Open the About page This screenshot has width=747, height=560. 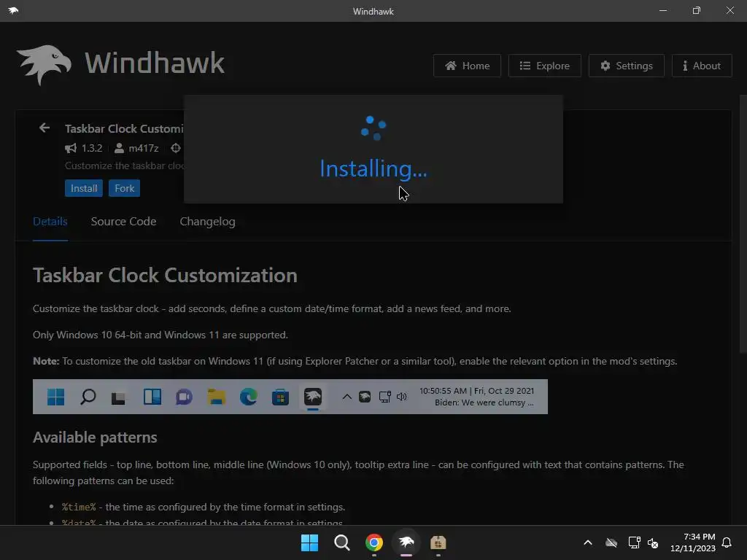[x=702, y=66]
